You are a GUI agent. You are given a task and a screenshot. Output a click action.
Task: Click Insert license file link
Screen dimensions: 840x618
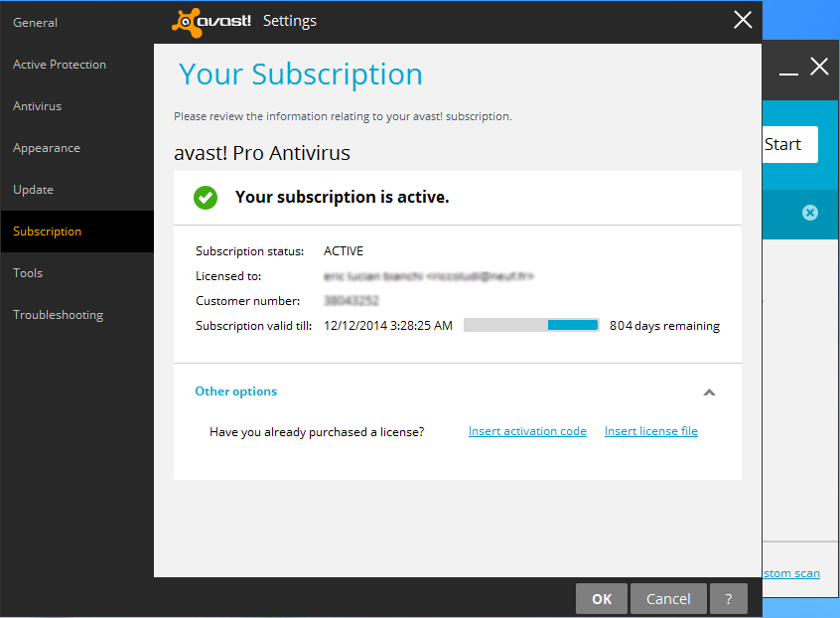click(x=651, y=431)
